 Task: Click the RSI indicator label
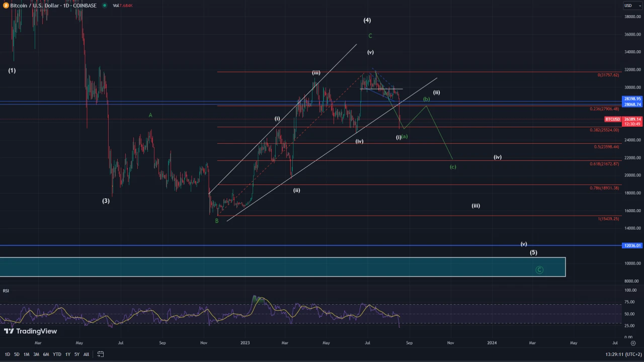(x=6, y=291)
